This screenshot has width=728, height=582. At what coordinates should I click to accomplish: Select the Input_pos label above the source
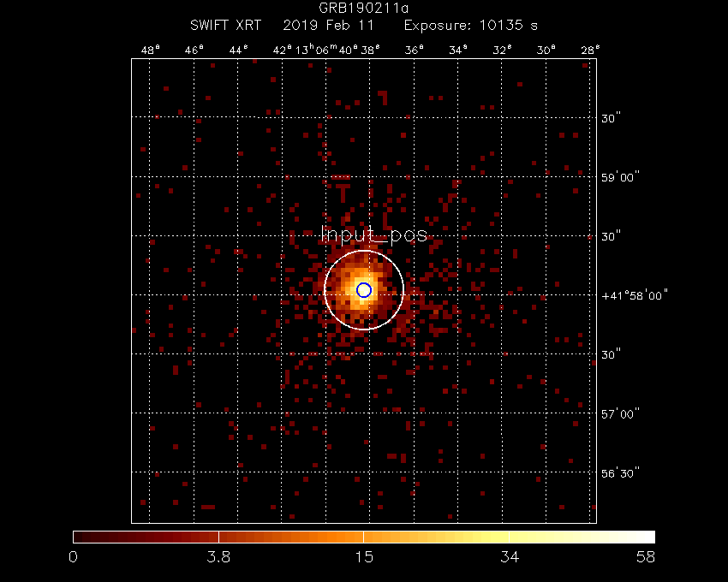pyautogui.click(x=373, y=235)
